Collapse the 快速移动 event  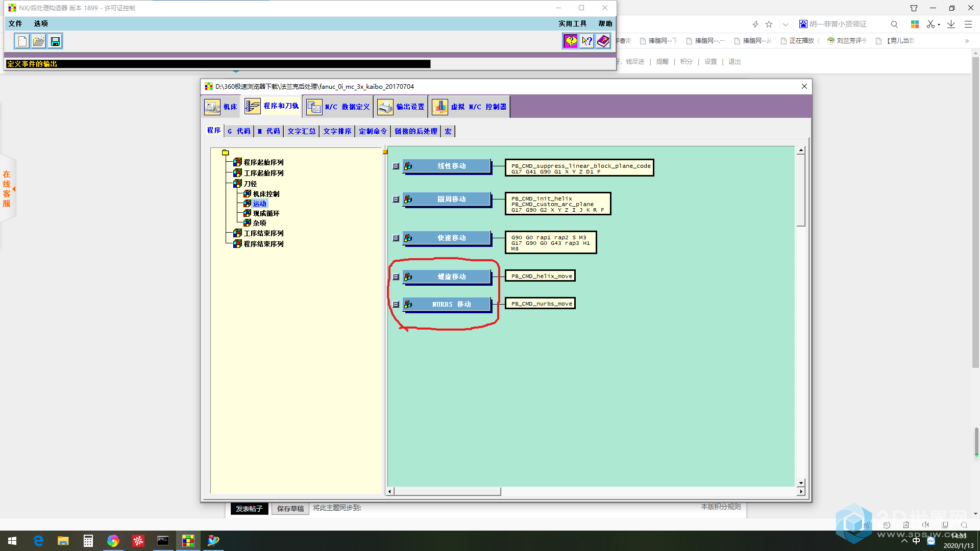click(396, 238)
